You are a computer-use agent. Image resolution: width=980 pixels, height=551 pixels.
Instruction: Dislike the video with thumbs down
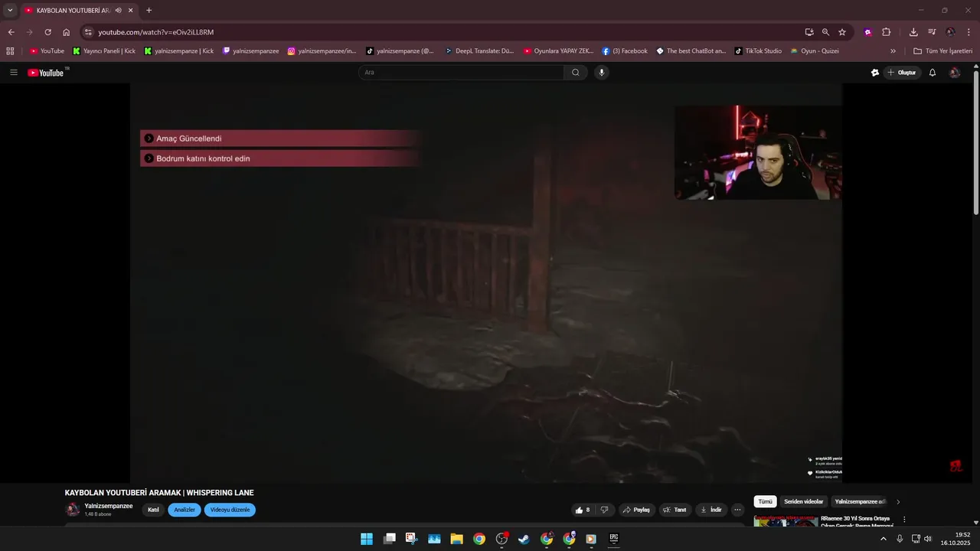(x=604, y=510)
